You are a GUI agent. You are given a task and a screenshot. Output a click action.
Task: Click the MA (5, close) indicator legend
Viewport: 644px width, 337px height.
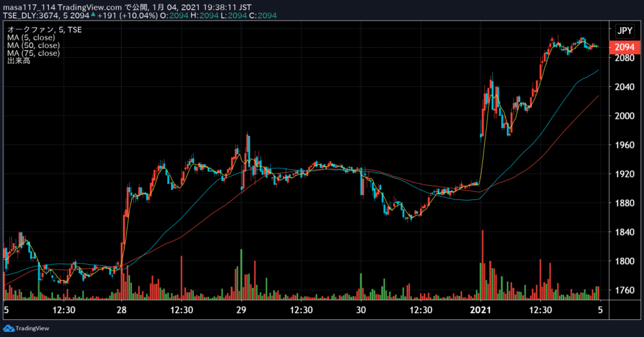tap(31, 37)
